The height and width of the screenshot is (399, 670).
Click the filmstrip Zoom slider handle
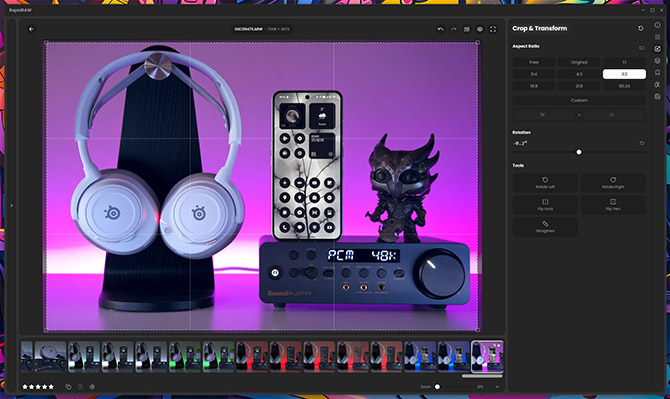[x=437, y=387]
